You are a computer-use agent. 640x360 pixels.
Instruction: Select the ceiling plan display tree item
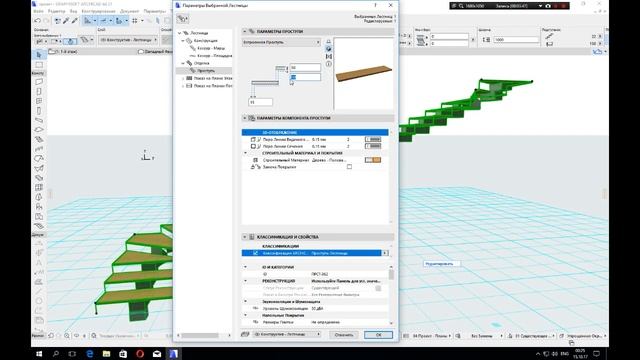click(209, 86)
